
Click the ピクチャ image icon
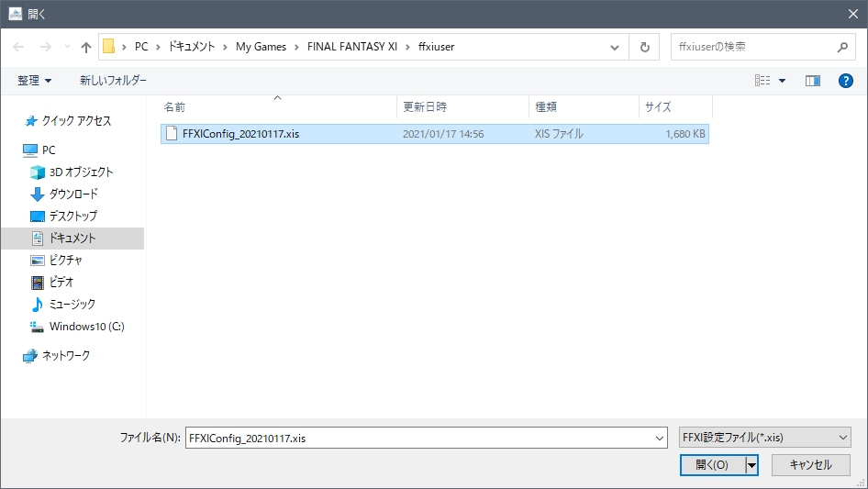point(38,261)
